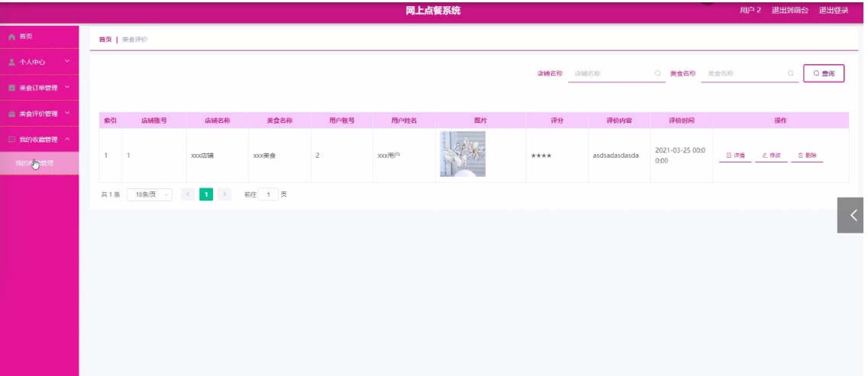Click the 美食评价管理 sidebar icon
Image resolution: width=868 pixels, height=376 pixels.
coord(11,114)
